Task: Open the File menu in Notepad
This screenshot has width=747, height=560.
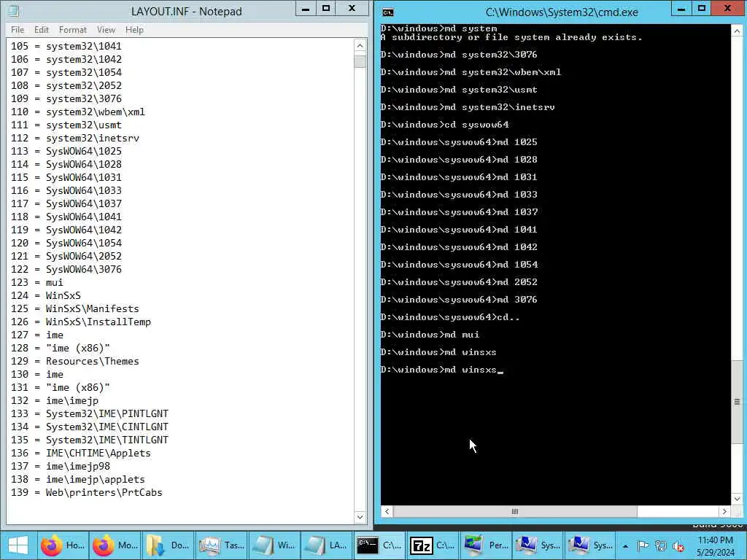Action: point(18,29)
